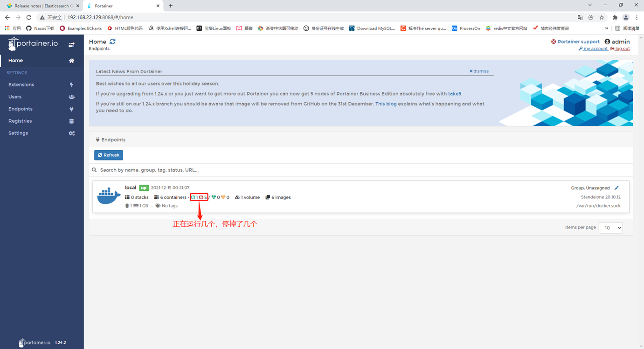Toggle the sidebar collapse arrows icon
This screenshot has width=644, height=349.
click(71, 45)
